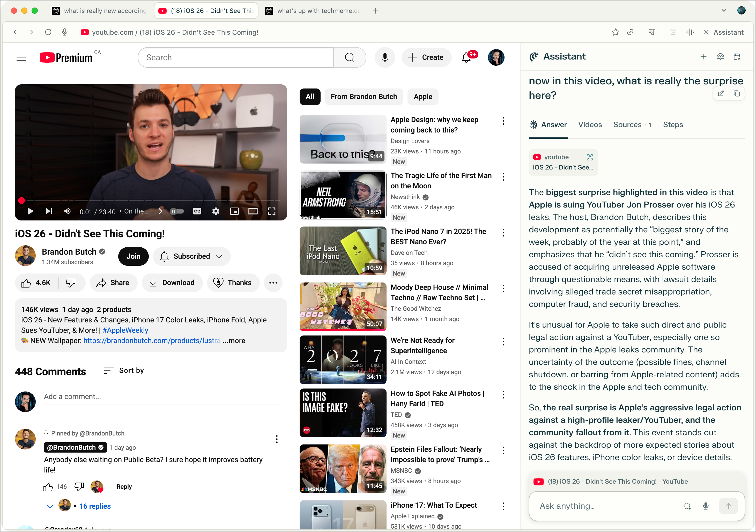Click the YouTube Premium logo
The width and height of the screenshot is (756, 532).
coord(66,57)
